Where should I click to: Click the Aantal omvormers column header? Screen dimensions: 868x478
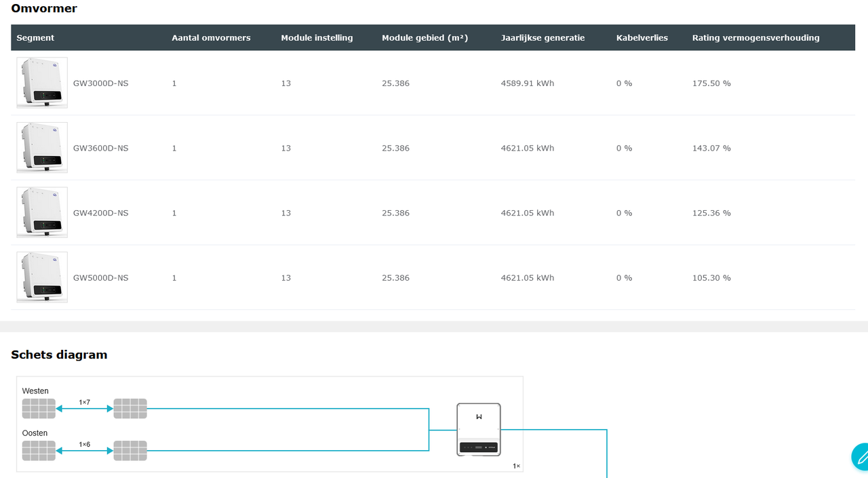[211, 38]
